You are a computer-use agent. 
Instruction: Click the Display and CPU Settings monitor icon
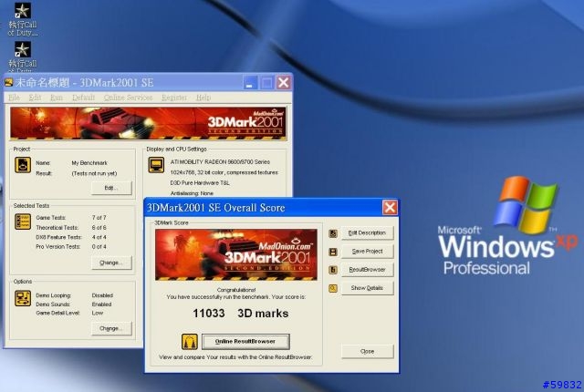tap(156, 165)
